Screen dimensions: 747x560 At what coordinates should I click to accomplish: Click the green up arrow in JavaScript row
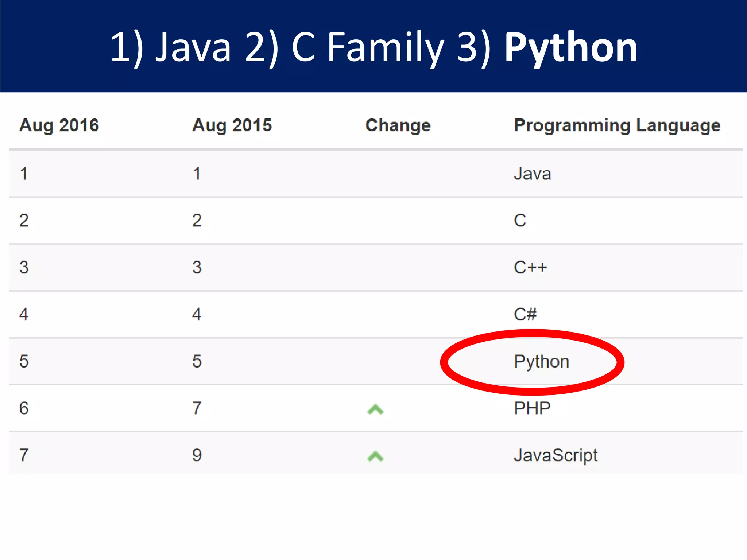point(375,456)
